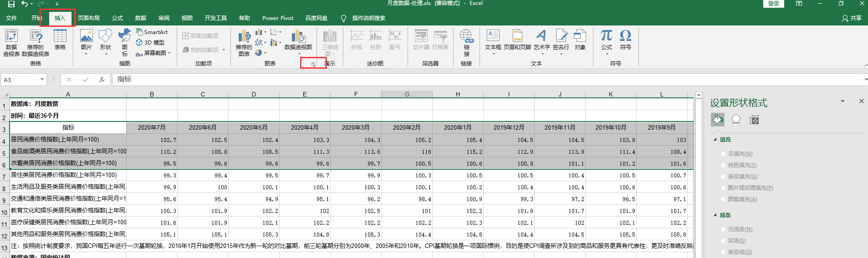This screenshot has width=868, height=258.
Task: Switch to Review (审阅) tab
Action: pos(164,18)
